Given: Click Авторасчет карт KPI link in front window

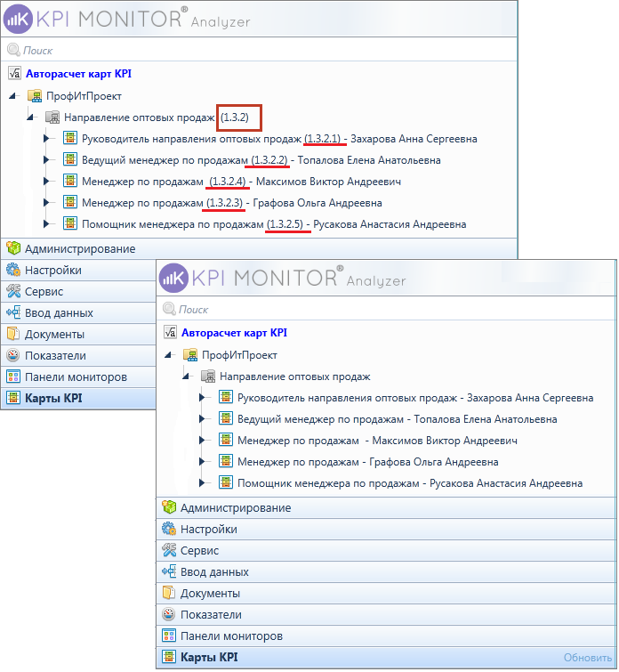Looking at the screenshot, I should point(234,333).
